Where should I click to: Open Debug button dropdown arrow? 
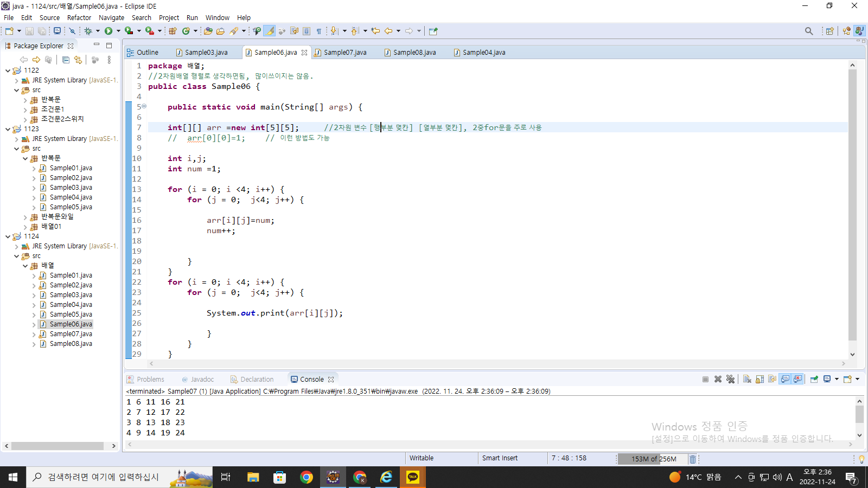click(98, 31)
